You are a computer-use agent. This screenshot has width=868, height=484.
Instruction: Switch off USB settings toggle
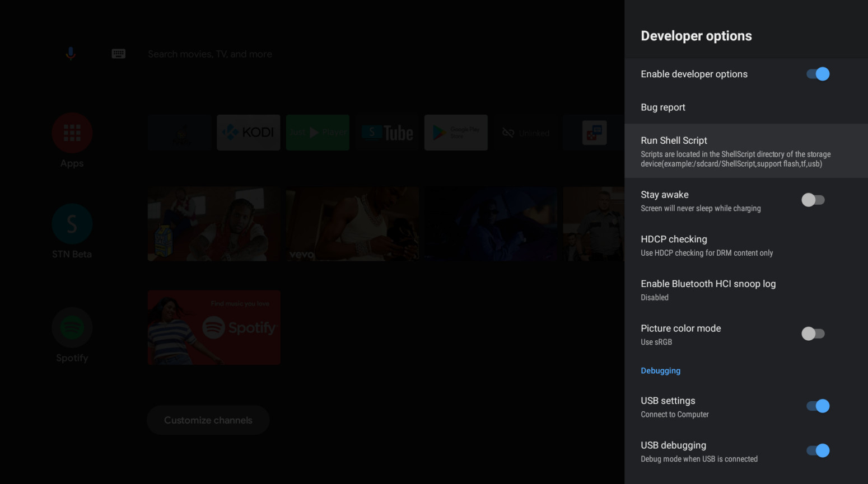(x=818, y=406)
